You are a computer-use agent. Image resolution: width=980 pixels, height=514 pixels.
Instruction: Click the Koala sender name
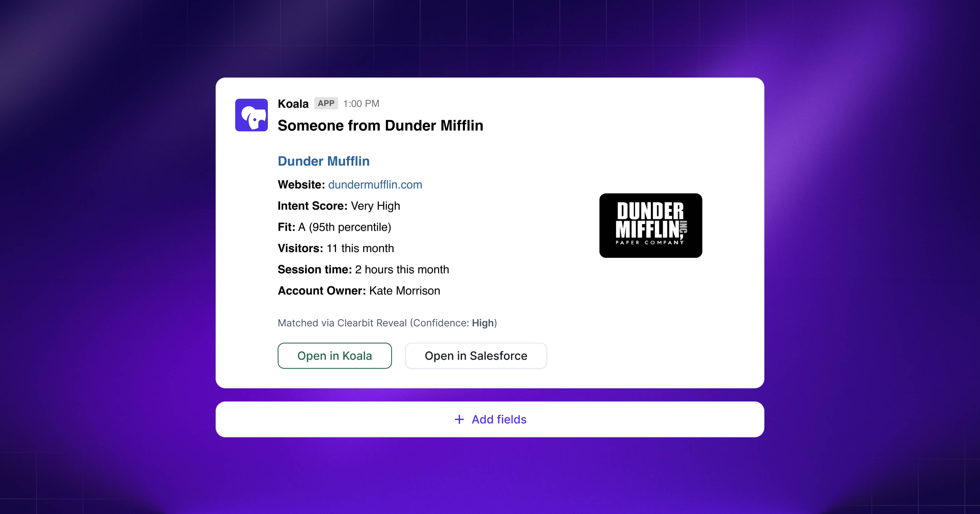pyautogui.click(x=293, y=104)
